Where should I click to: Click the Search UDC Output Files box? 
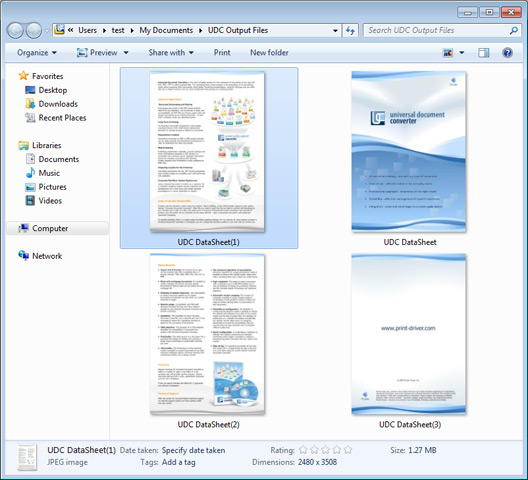(x=437, y=31)
